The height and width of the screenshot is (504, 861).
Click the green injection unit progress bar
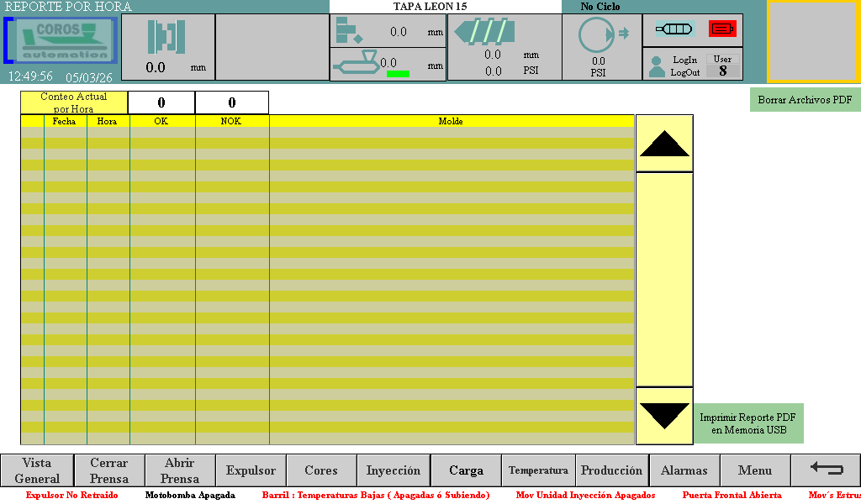[x=398, y=74]
